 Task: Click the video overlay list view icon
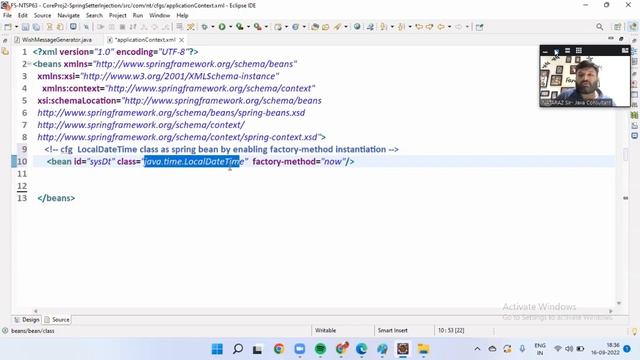coord(567,51)
